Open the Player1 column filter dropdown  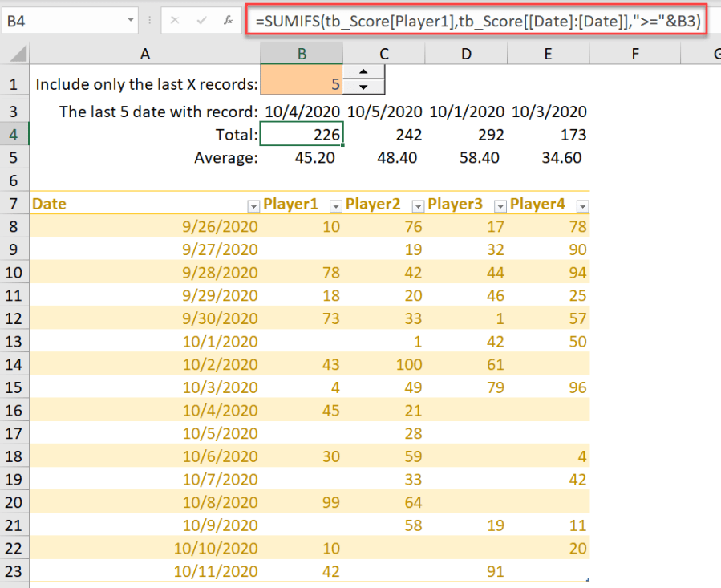[336, 205]
